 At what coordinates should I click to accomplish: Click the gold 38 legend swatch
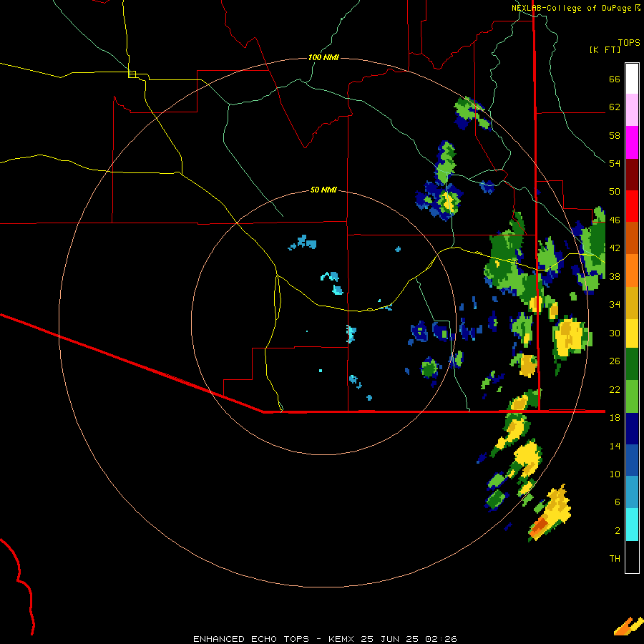tap(632, 303)
